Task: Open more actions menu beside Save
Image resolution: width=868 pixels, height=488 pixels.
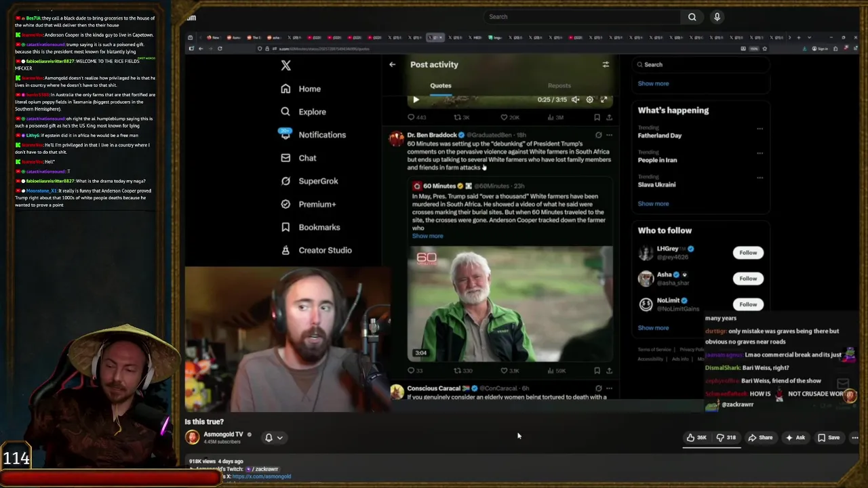Action: (854, 438)
